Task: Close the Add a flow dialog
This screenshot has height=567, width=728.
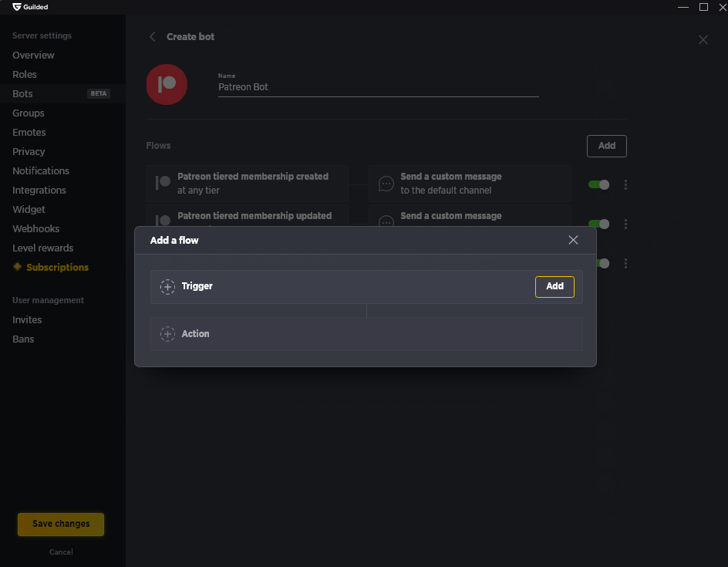Action: tap(573, 240)
